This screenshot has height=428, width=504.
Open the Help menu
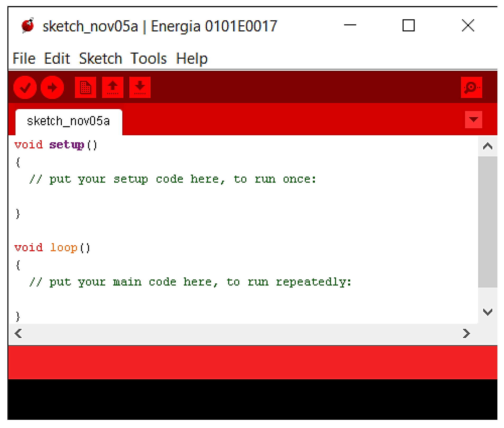click(192, 58)
